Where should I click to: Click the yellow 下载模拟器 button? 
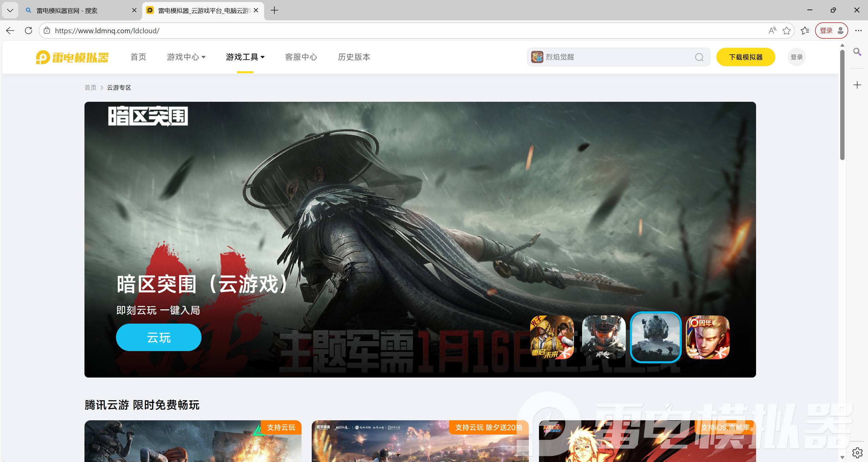click(746, 57)
